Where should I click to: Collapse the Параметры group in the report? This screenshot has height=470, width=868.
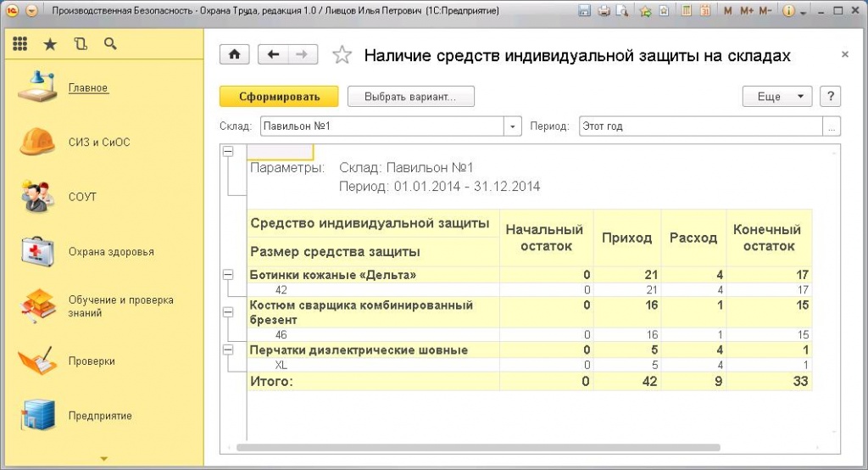[x=228, y=151]
